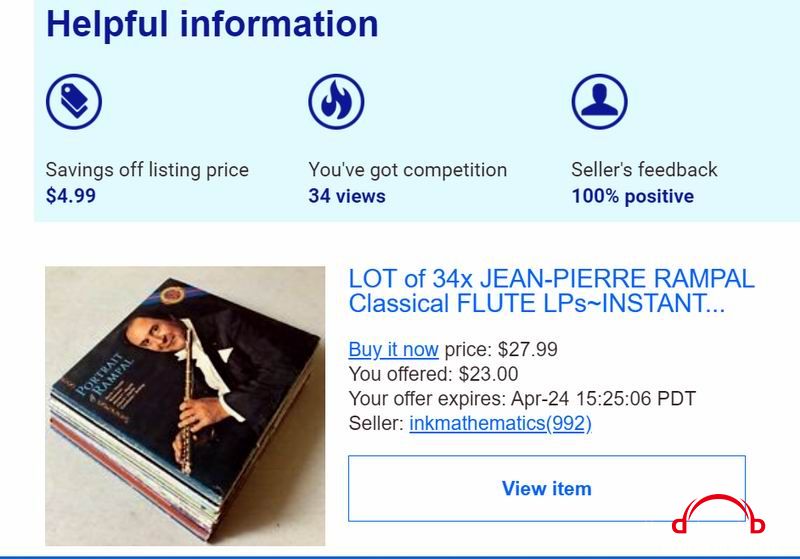The image size is (800, 559).
Task: Click the offer expiration date line
Action: click(522, 398)
